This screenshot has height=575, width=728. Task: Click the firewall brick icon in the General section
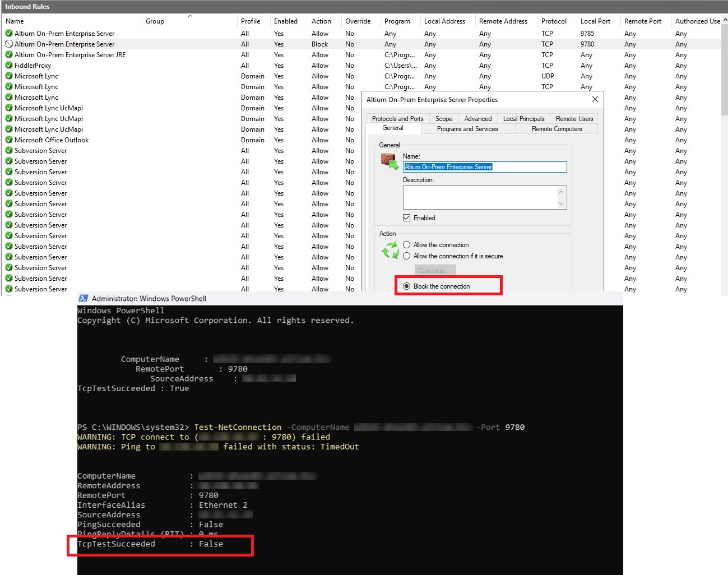(x=389, y=161)
